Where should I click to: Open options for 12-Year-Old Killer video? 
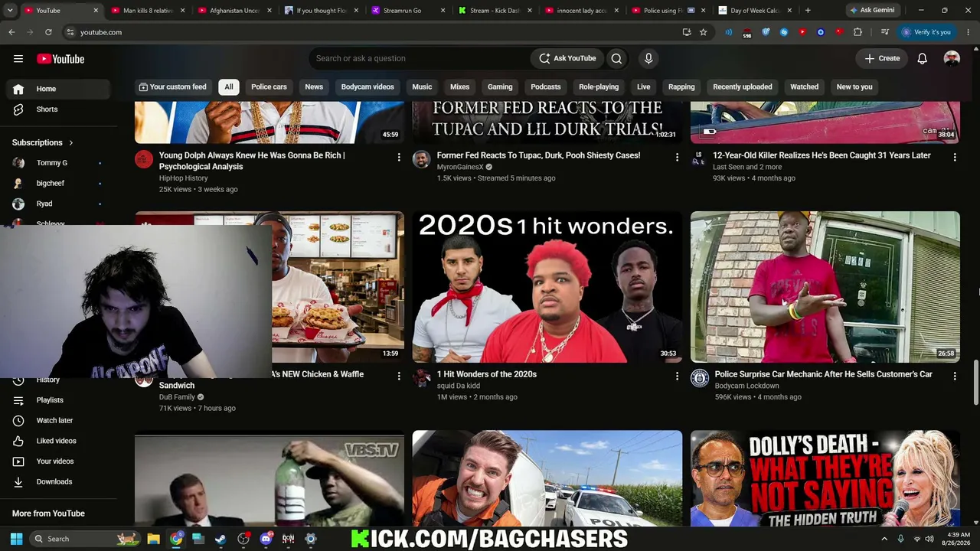click(954, 157)
